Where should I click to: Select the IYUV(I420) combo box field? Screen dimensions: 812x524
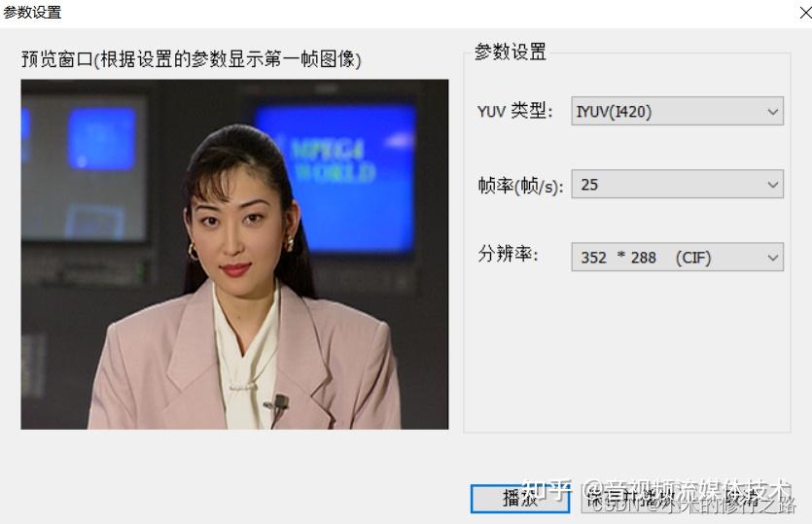tap(678, 112)
